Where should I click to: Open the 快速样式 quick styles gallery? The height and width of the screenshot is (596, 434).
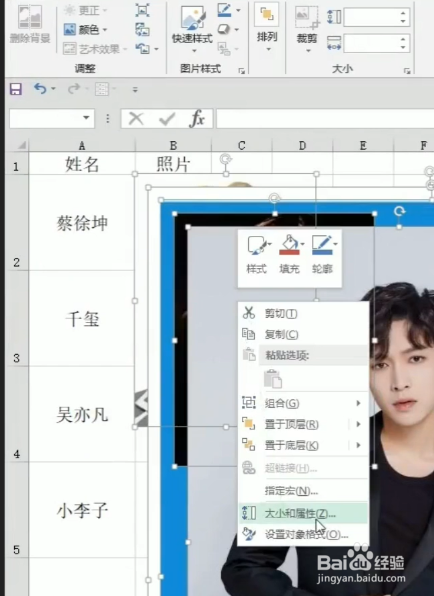[x=192, y=30]
